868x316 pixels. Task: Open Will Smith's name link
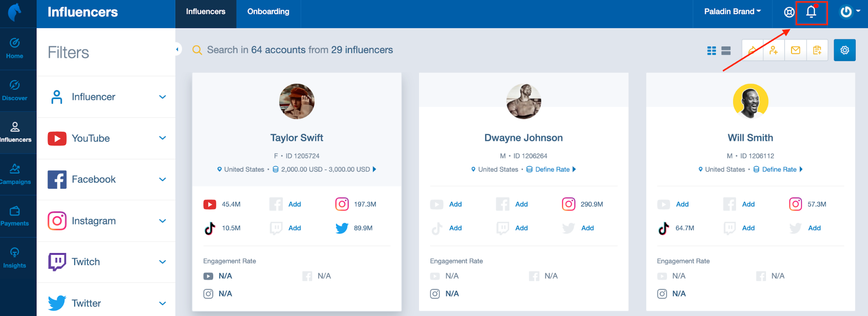(x=750, y=138)
